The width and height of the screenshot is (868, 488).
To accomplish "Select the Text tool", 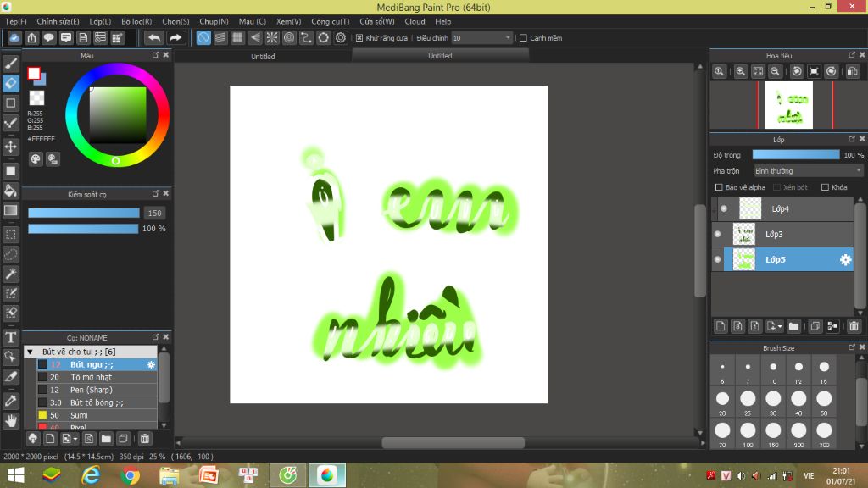I will 10,337.
